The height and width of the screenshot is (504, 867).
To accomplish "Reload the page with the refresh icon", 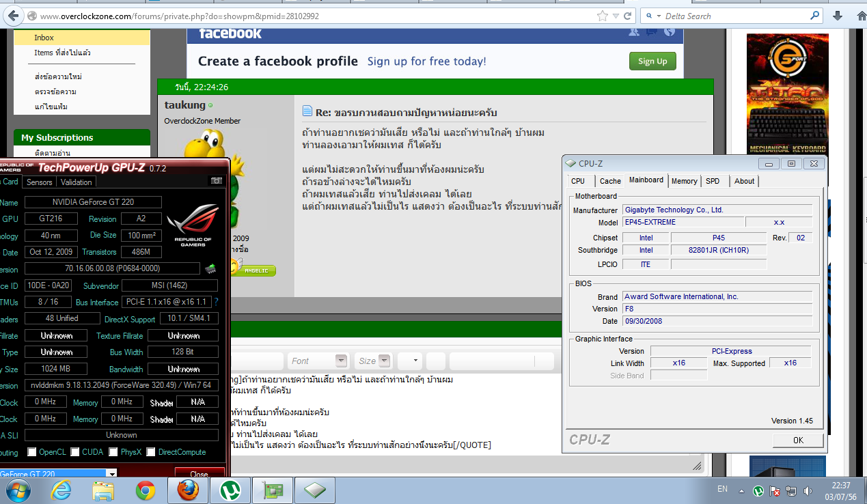I will [629, 16].
